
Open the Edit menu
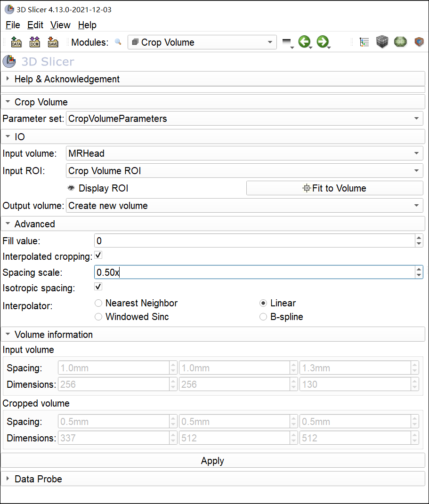click(x=35, y=25)
